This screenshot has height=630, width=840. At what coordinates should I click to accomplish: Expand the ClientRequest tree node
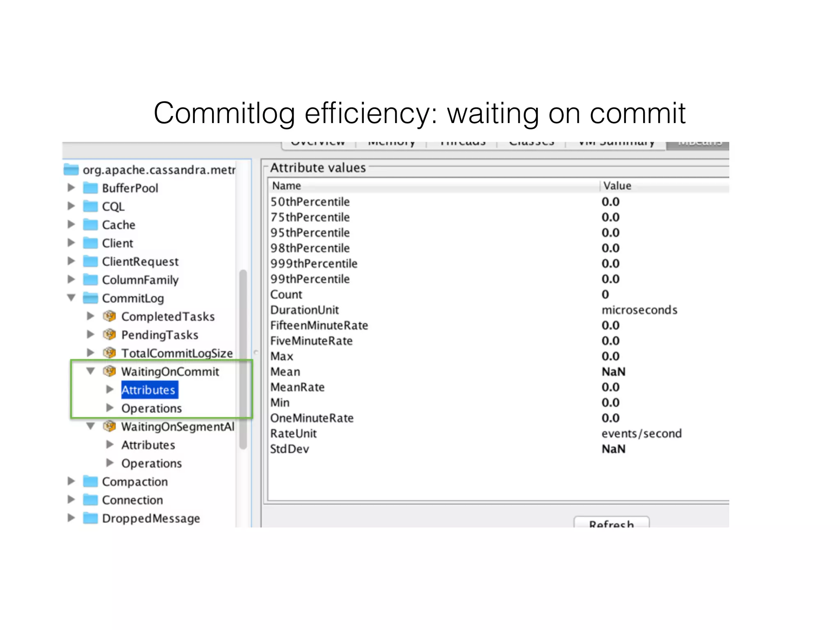point(71,261)
